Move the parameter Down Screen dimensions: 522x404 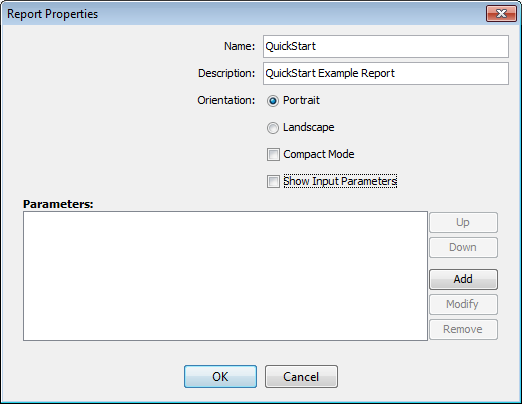[x=463, y=247]
